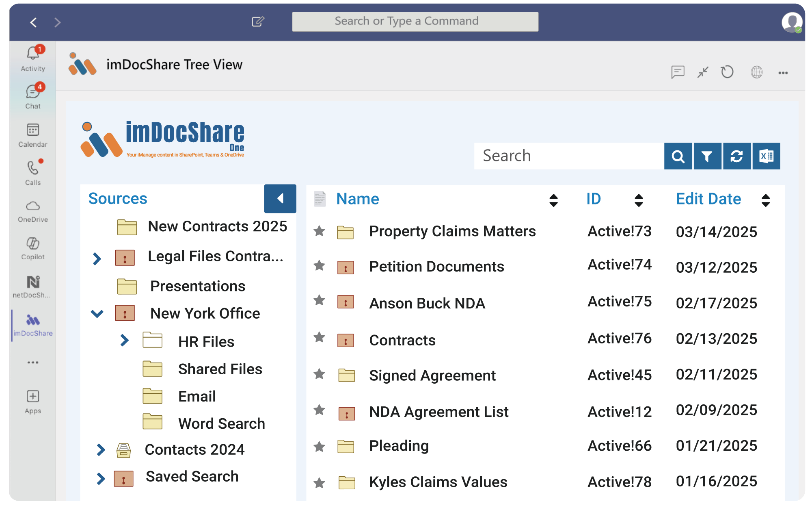Open the Calendar app

(33, 135)
